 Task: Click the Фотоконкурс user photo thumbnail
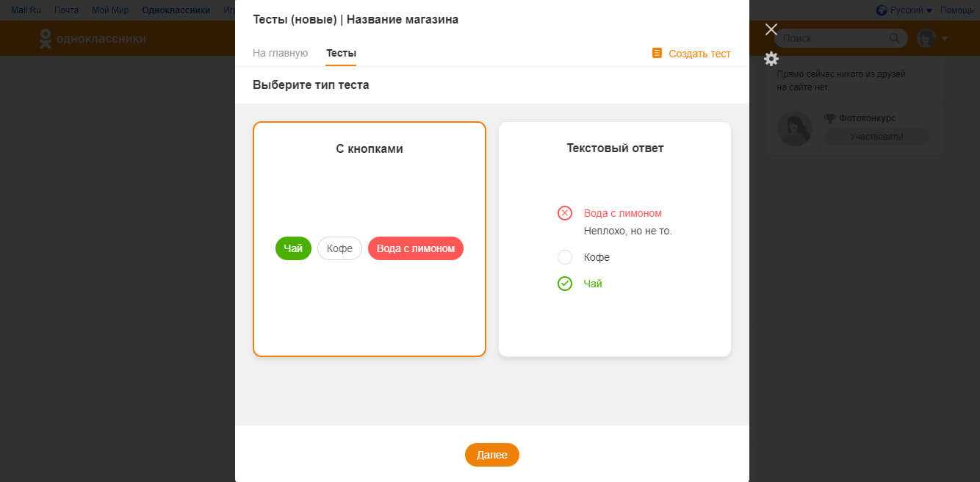tap(795, 129)
